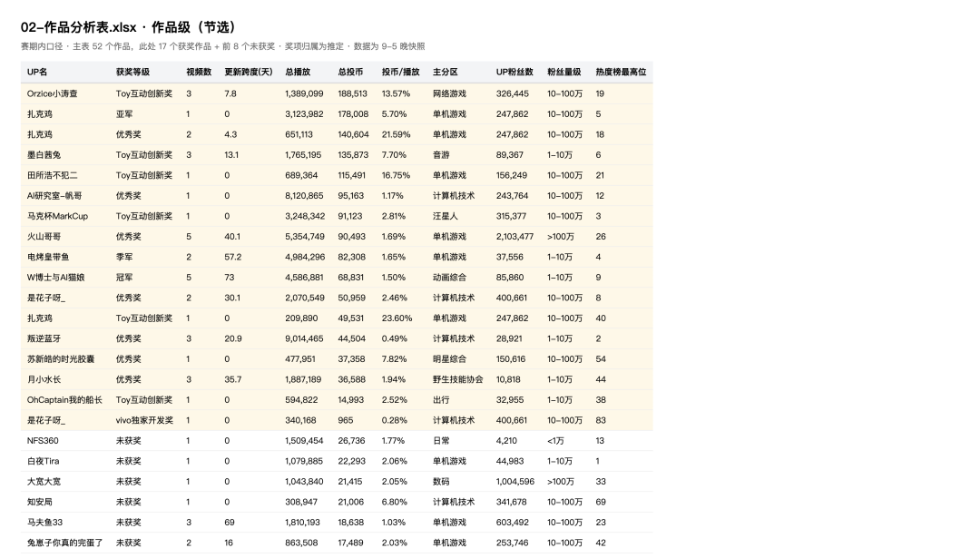The image size is (980, 558).
Task: Click total plays value 1,389,099
Action: click(304, 93)
